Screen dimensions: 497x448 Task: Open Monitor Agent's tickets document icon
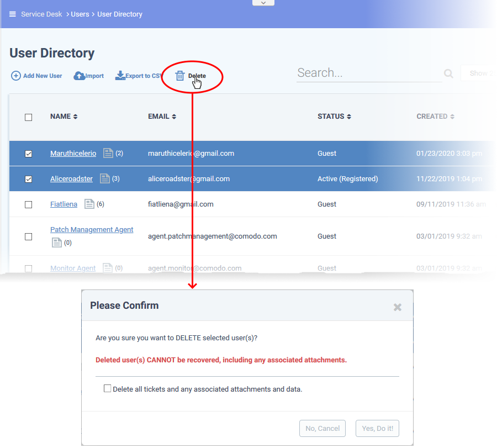point(108,268)
